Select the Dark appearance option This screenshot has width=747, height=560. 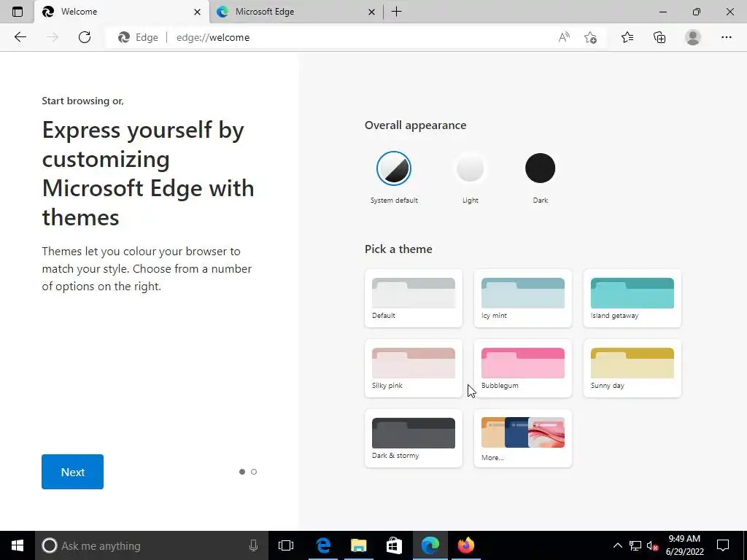click(541, 168)
